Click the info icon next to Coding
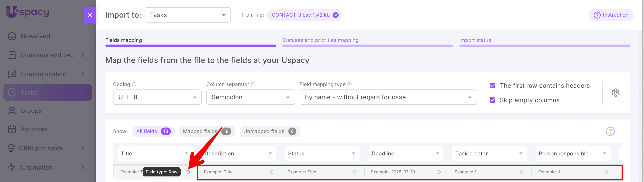The width and height of the screenshot is (644, 182). point(134,84)
